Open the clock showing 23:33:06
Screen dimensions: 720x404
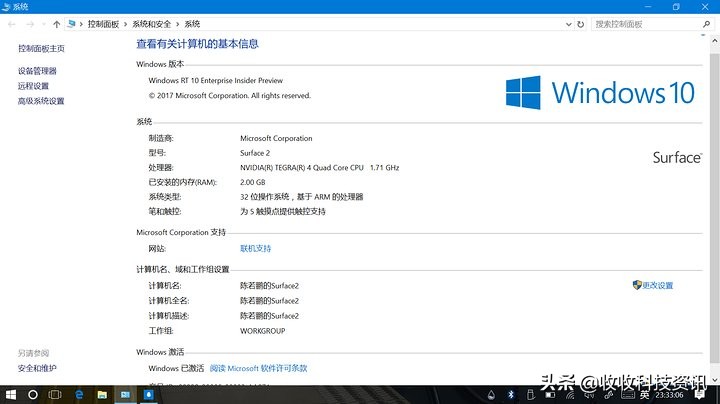click(669, 395)
